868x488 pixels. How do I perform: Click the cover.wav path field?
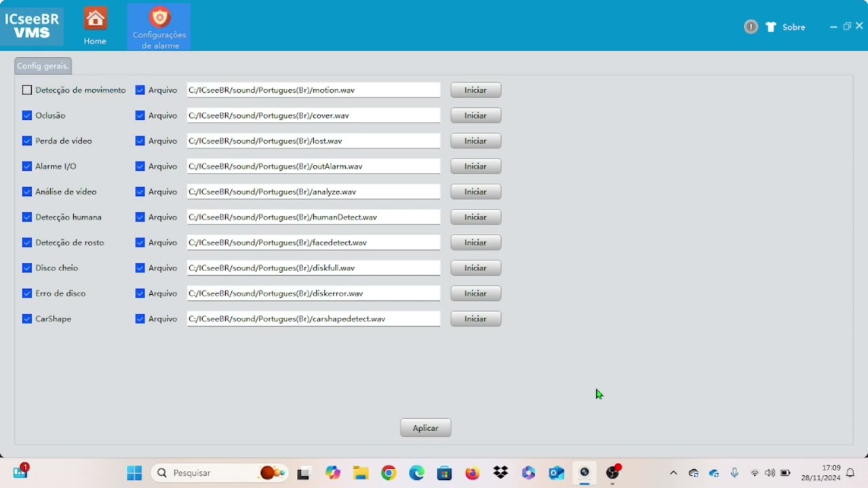click(314, 115)
